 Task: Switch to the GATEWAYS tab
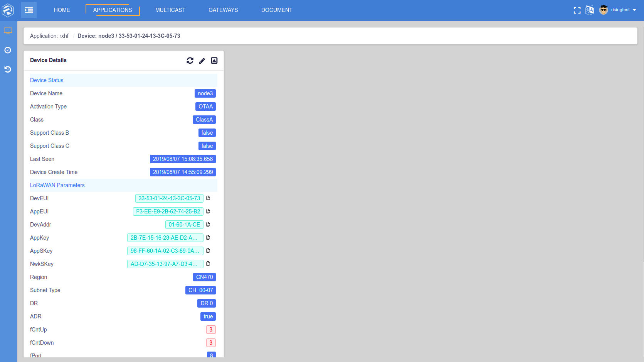[x=223, y=10]
